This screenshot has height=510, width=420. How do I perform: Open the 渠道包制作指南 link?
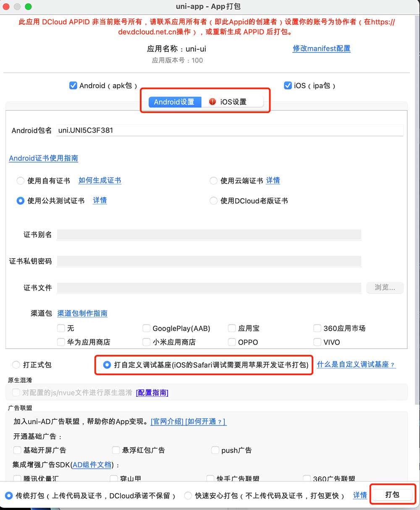pyautogui.click(x=82, y=313)
